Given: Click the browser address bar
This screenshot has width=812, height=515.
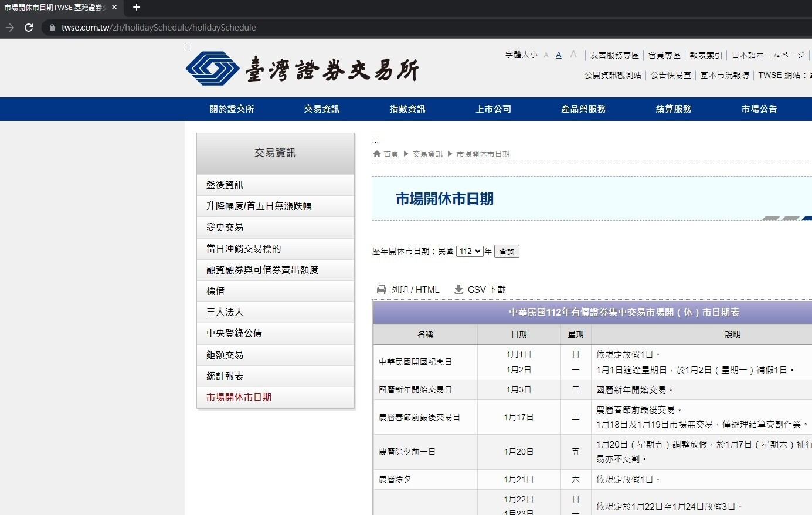Looking at the screenshot, I should tap(235, 27).
